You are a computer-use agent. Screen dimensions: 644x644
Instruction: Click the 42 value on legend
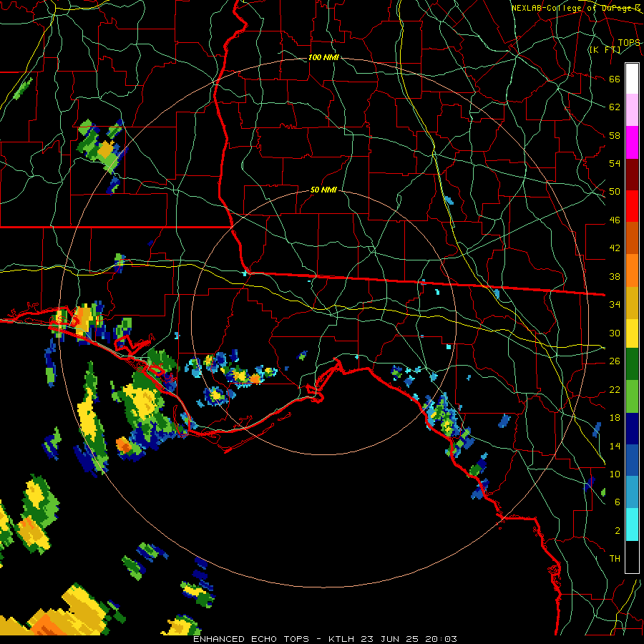point(615,248)
